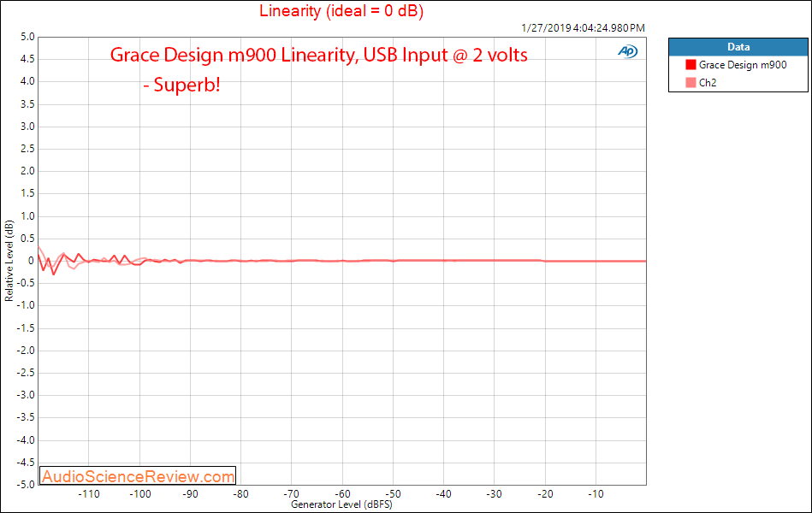Click the Linearity (ideal = 0 dB) graph title
Screen dimensions: 812x513
(341, 10)
